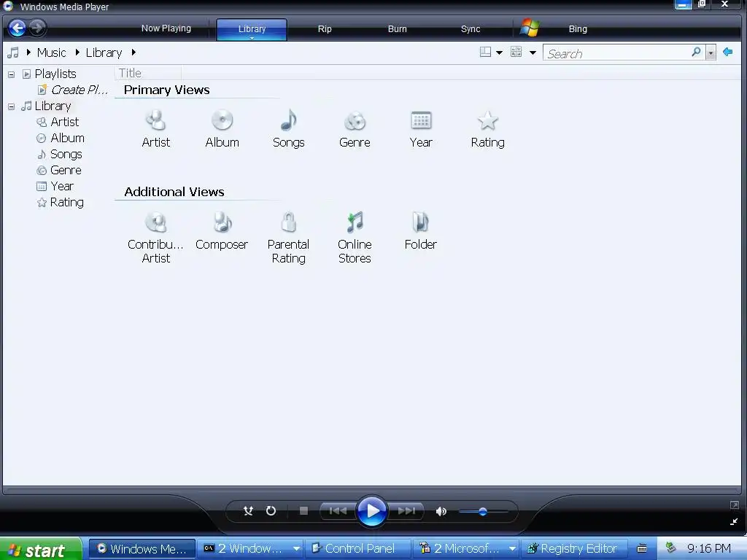Select the Library tree item
This screenshot has width=747, height=560.
click(x=53, y=106)
